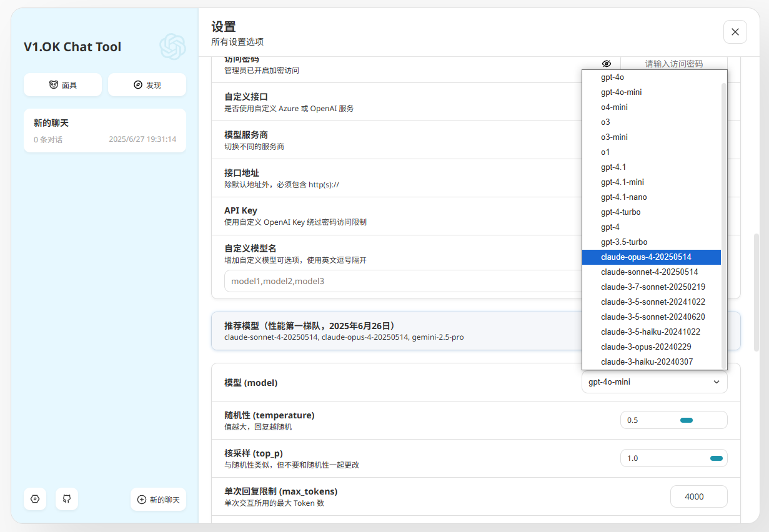Image resolution: width=769 pixels, height=532 pixels.
Task: Open the Discover (发现) page
Action: coord(147,85)
